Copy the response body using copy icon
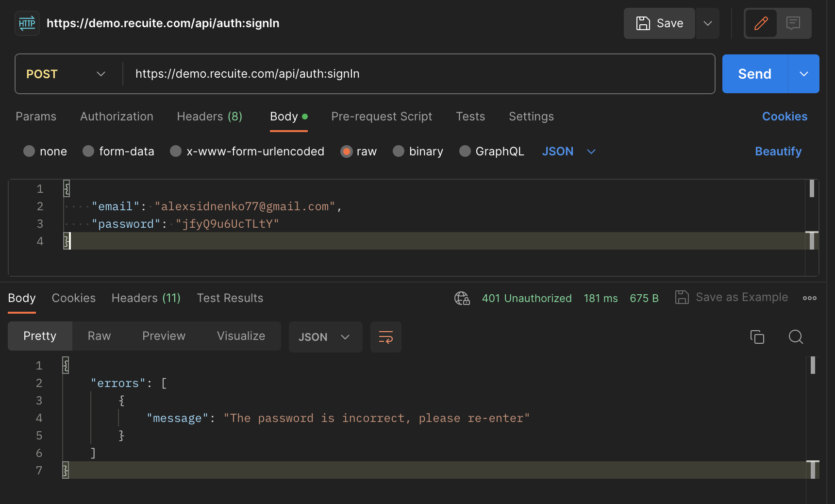Screen dimensions: 835x504 coord(757,337)
